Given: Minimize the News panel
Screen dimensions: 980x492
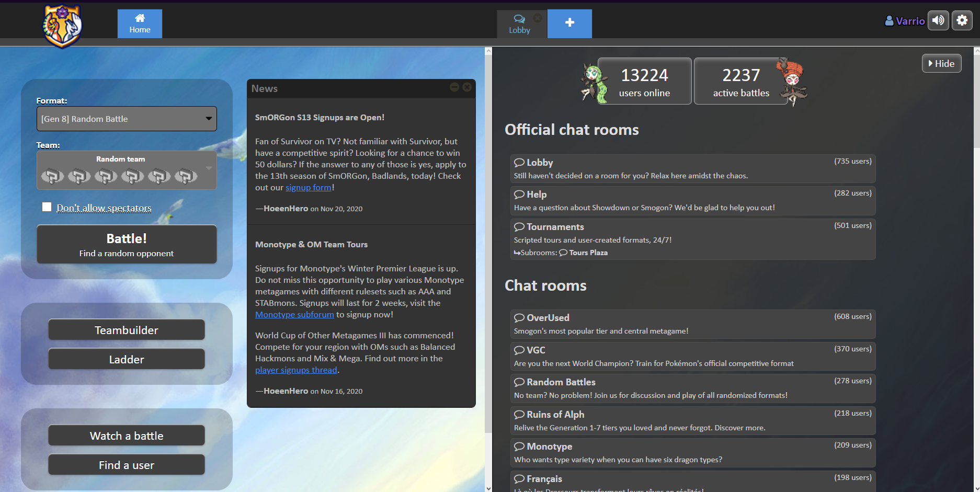Looking at the screenshot, I should [454, 87].
